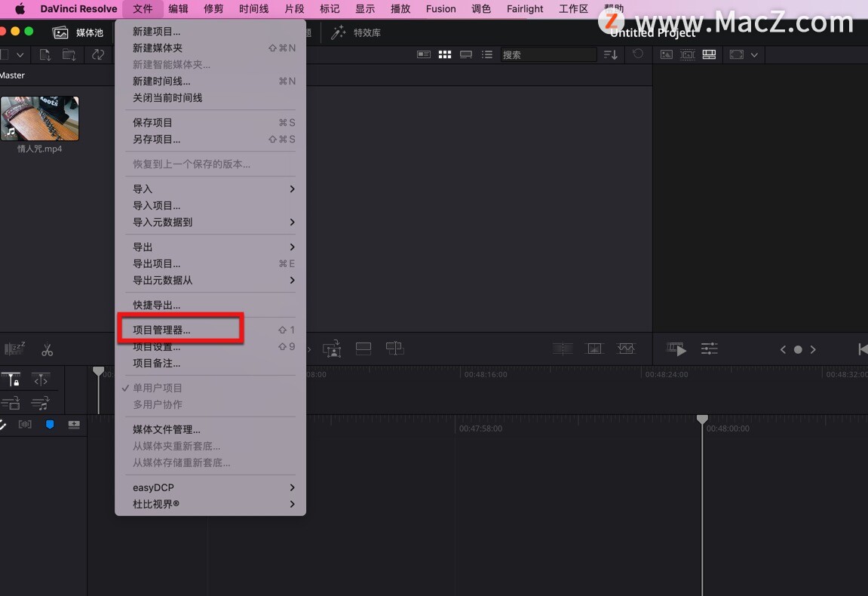Viewport: 868px width, 596px height.
Task: Expand the 杜比视界 submenu
Action: (210, 504)
